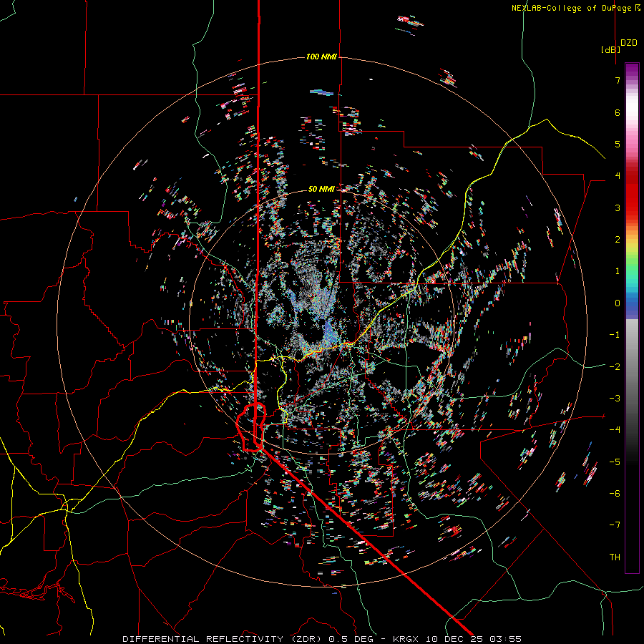Click the -6 dB value on scale
The height and width of the screenshot is (644, 644).
[x=615, y=493]
